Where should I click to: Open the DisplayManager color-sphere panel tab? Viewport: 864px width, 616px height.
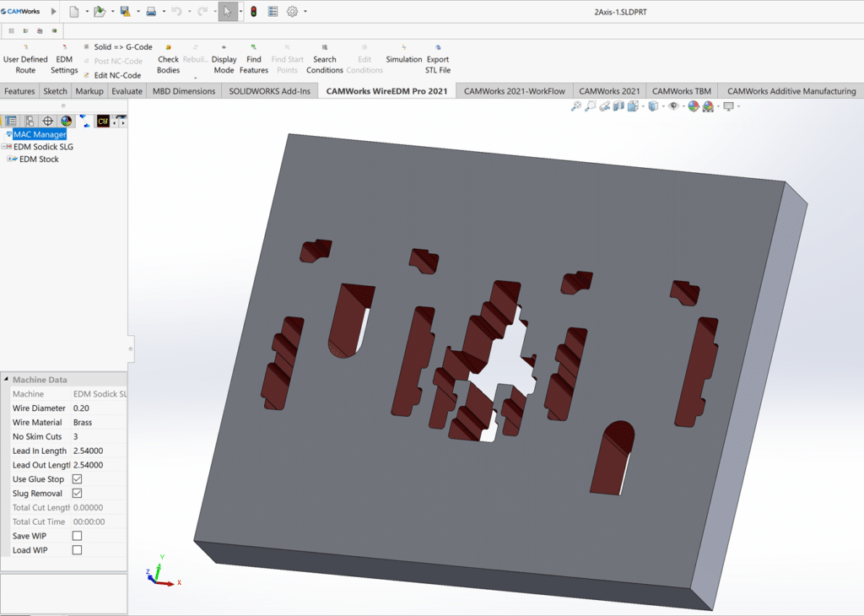(66, 122)
